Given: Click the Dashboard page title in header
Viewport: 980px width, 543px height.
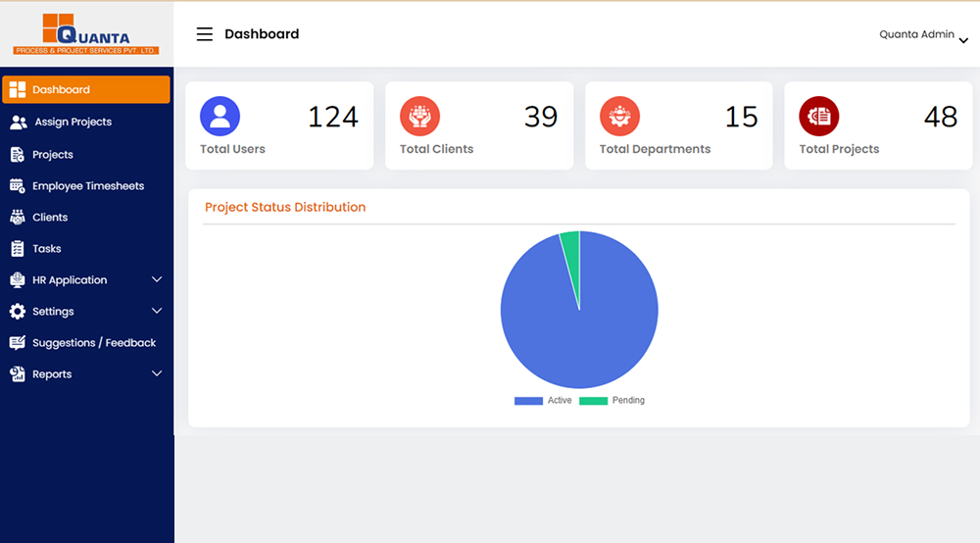Looking at the screenshot, I should (262, 33).
